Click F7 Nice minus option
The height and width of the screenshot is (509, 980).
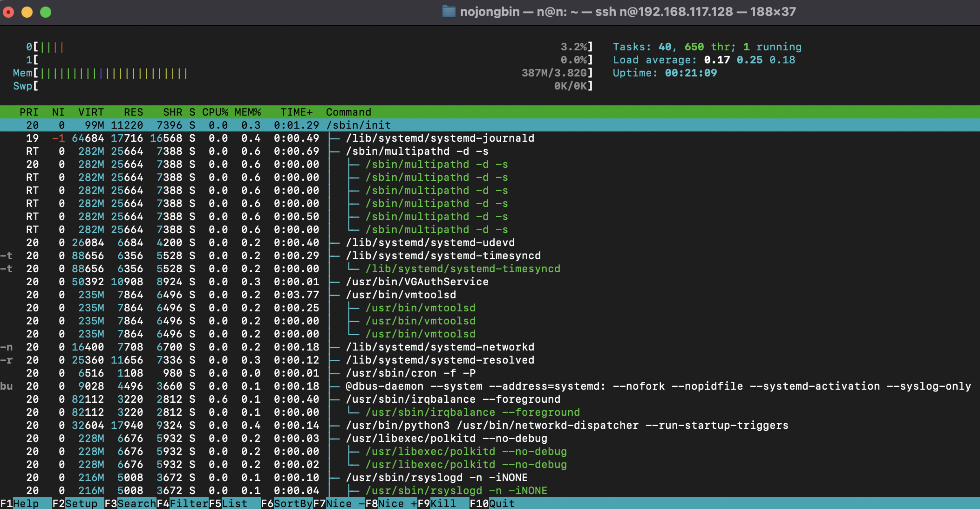pyautogui.click(x=339, y=503)
